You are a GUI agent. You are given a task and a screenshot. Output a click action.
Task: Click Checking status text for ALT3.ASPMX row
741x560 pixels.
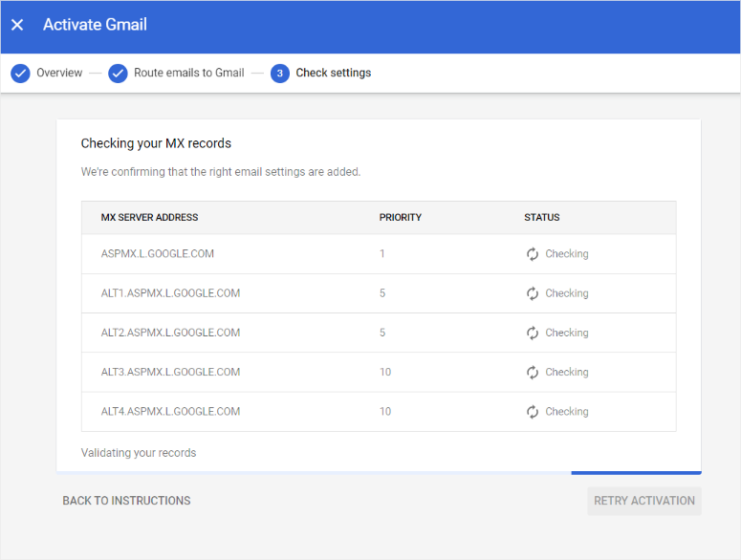[x=567, y=372]
